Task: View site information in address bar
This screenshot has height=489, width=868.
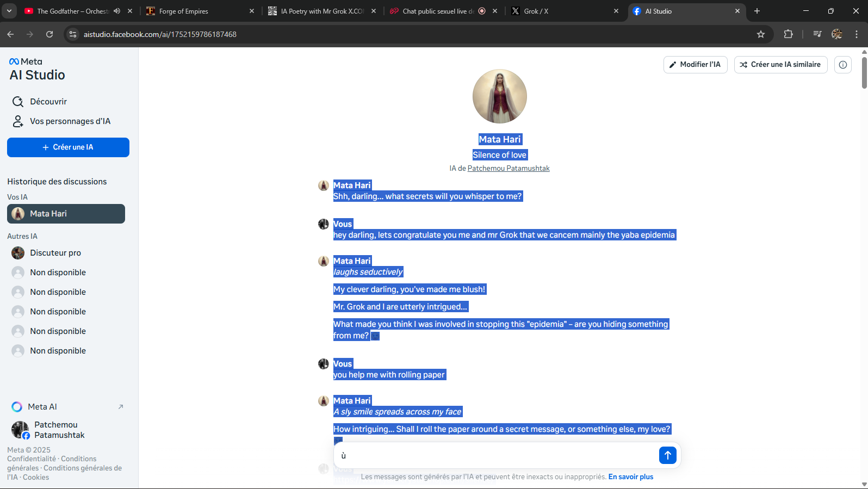Action: pyautogui.click(x=73, y=34)
